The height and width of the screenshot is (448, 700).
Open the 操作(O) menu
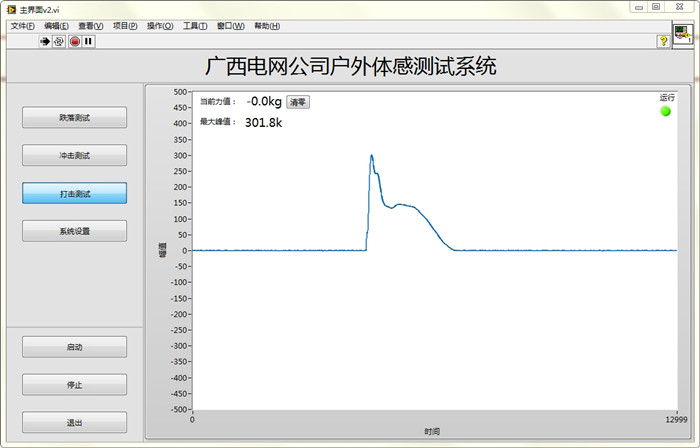pos(160,26)
